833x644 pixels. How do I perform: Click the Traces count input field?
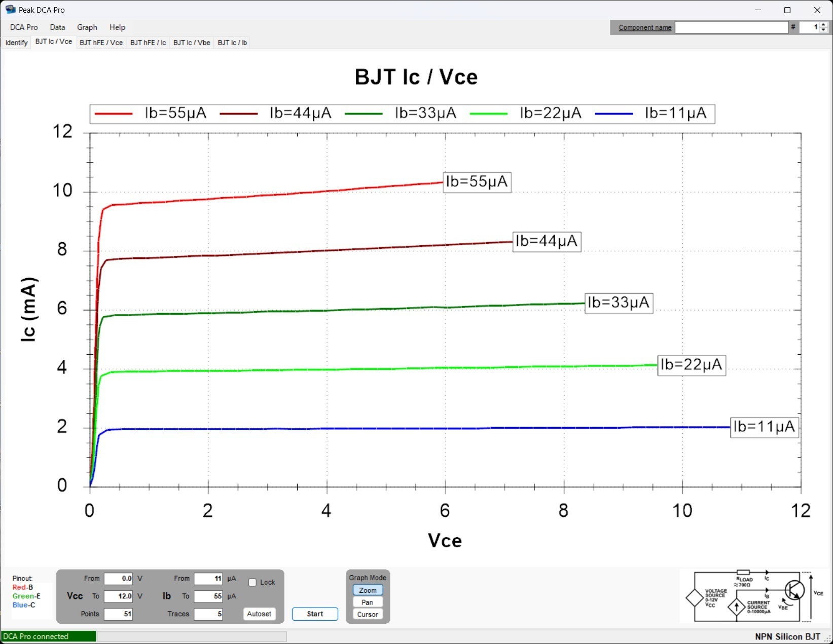coord(208,614)
